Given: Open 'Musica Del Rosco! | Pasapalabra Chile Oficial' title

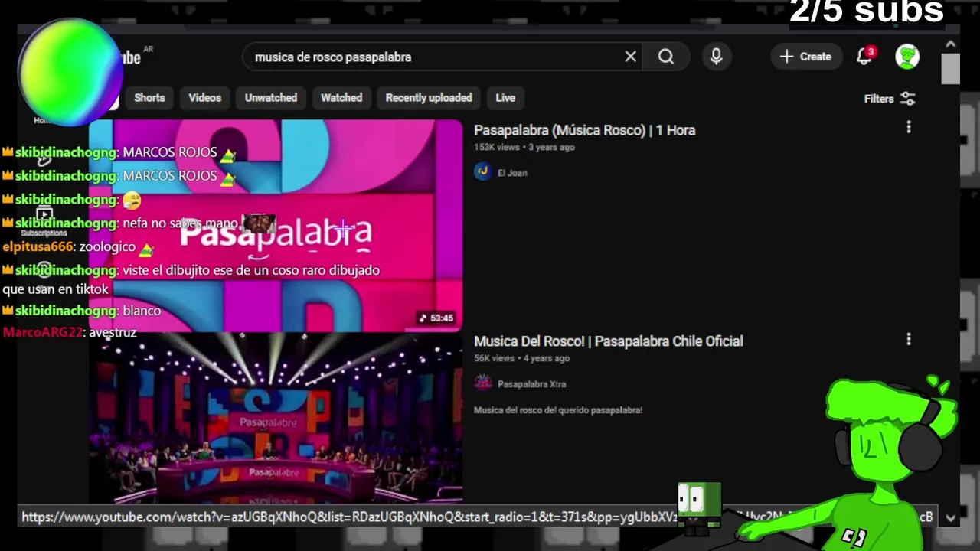Looking at the screenshot, I should coord(608,341).
